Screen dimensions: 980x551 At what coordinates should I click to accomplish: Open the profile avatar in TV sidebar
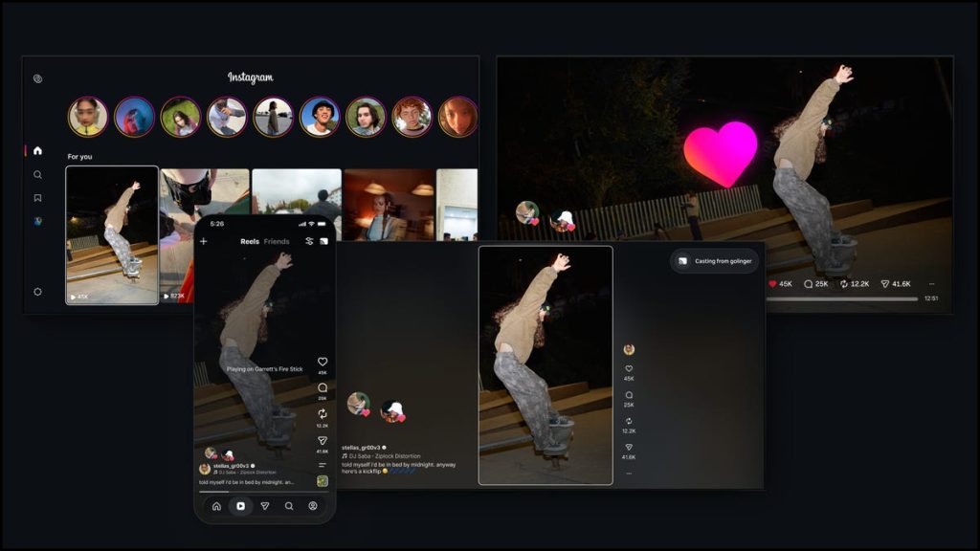pyautogui.click(x=37, y=221)
